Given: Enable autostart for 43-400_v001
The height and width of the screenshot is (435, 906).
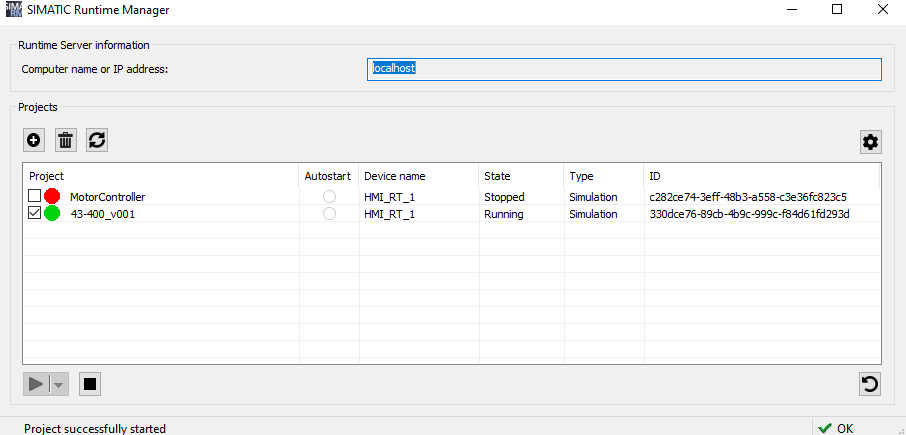Looking at the screenshot, I should pos(329,214).
